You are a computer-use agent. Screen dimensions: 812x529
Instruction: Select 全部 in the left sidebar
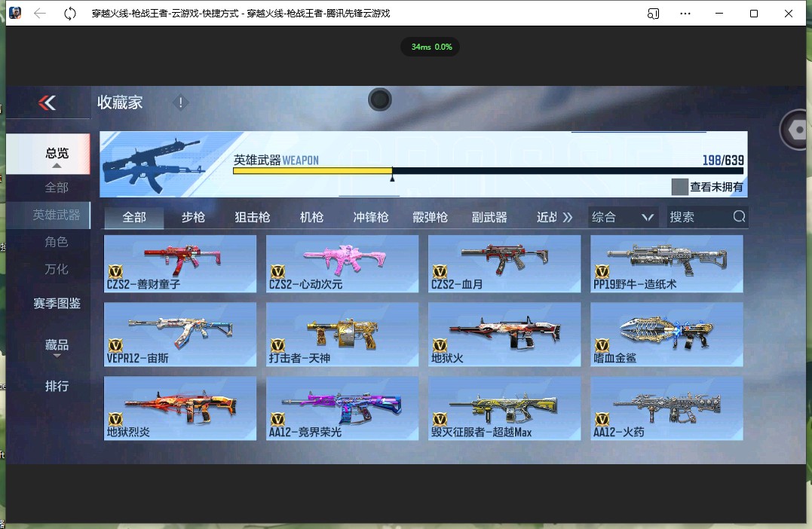pyautogui.click(x=57, y=188)
